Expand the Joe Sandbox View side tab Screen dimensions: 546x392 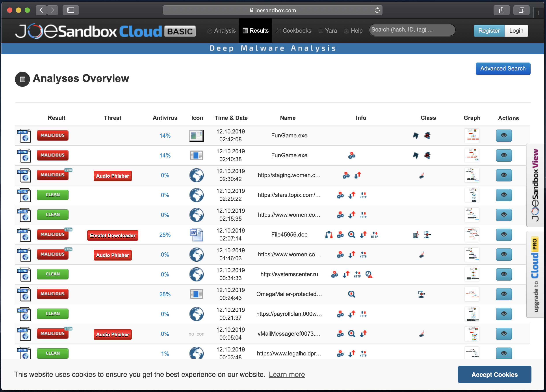pos(535,185)
